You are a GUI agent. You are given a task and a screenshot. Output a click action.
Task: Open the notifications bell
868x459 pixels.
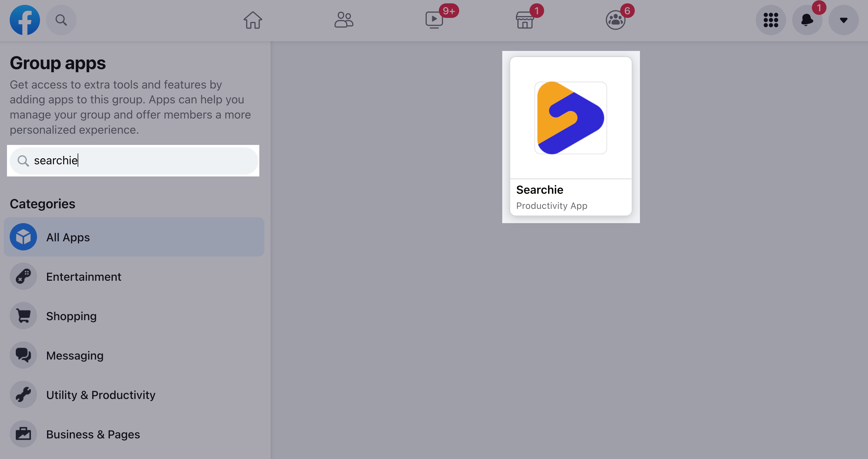coord(807,20)
